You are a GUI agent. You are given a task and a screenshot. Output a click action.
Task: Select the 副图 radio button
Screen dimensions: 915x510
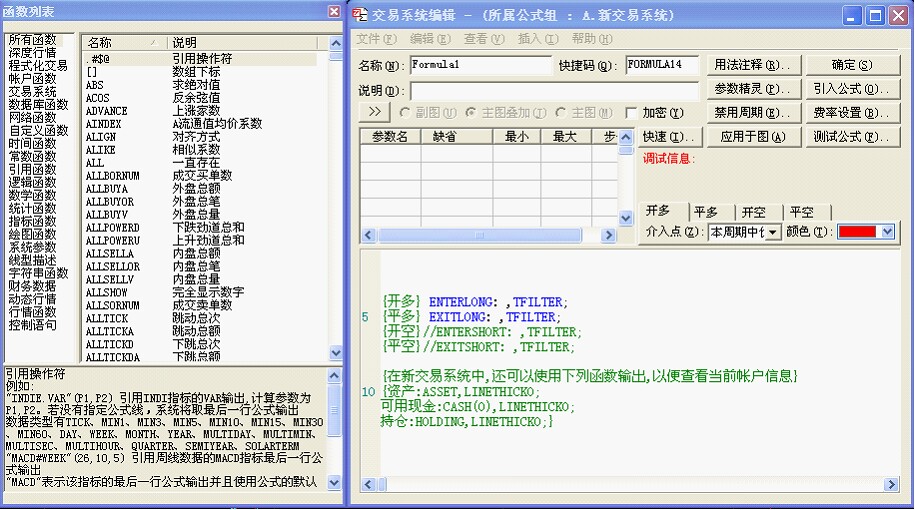[405, 112]
